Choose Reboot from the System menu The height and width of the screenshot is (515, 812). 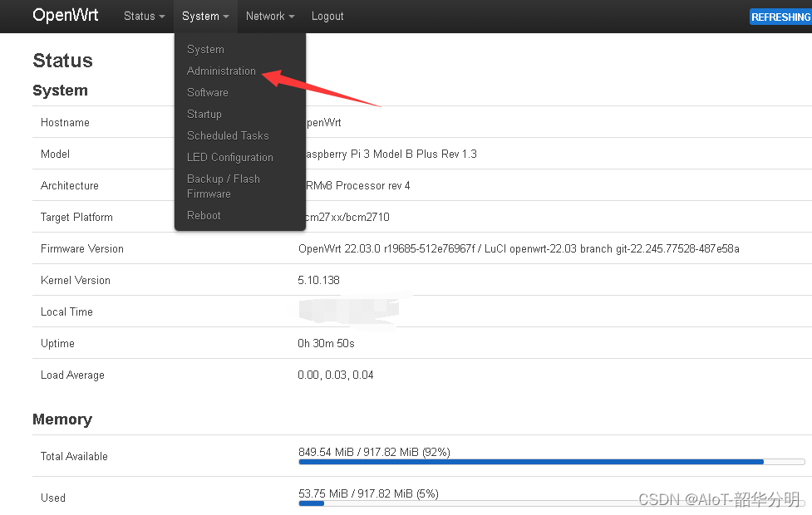click(x=204, y=215)
